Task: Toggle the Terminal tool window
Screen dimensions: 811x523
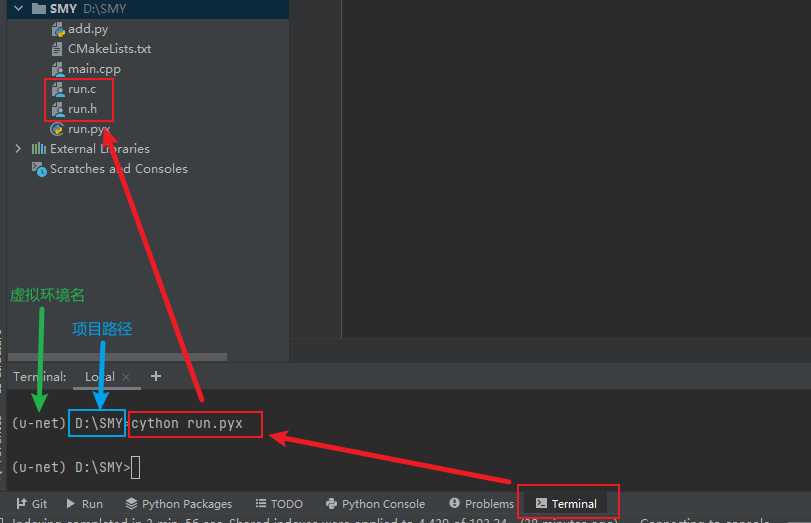Action: pyautogui.click(x=566, y=504)
